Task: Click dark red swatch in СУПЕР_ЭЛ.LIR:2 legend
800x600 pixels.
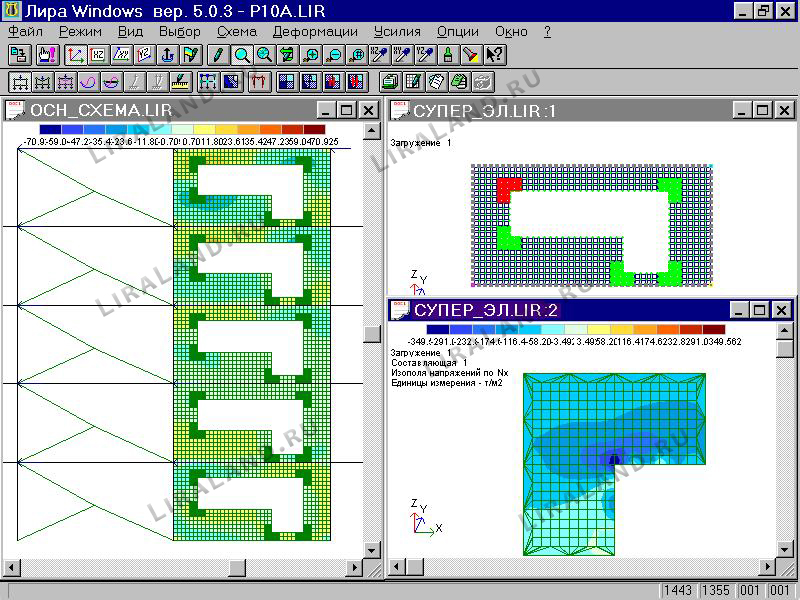Action: click(x=714, y=329)
